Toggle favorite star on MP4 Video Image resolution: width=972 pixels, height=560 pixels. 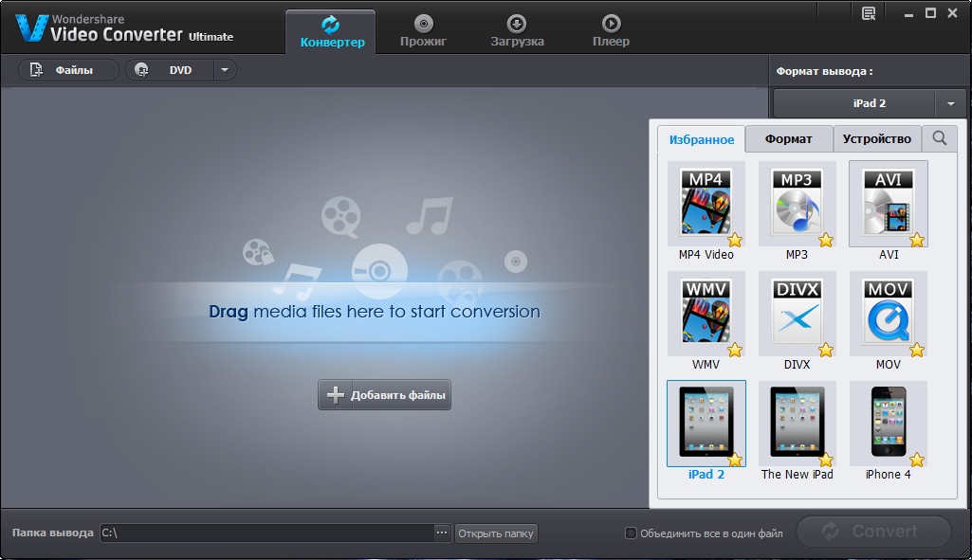pyautogui.click(x=735, y=240)
